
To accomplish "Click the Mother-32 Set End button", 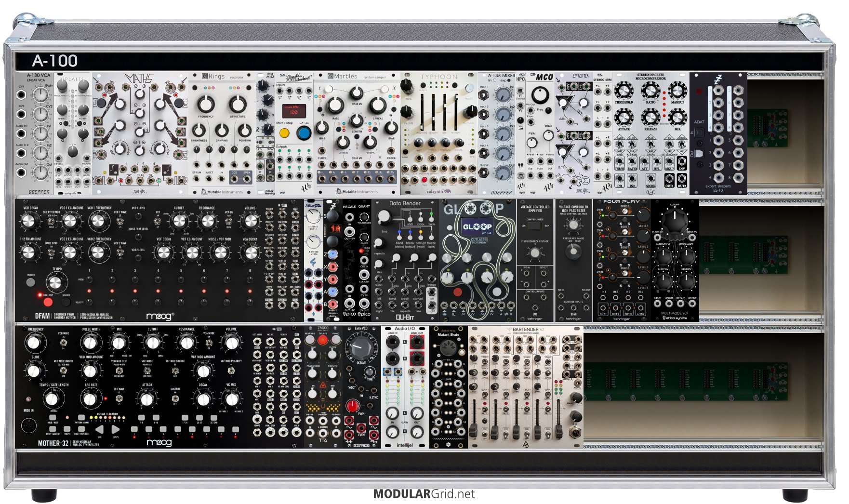I will (x=213, y=418).
